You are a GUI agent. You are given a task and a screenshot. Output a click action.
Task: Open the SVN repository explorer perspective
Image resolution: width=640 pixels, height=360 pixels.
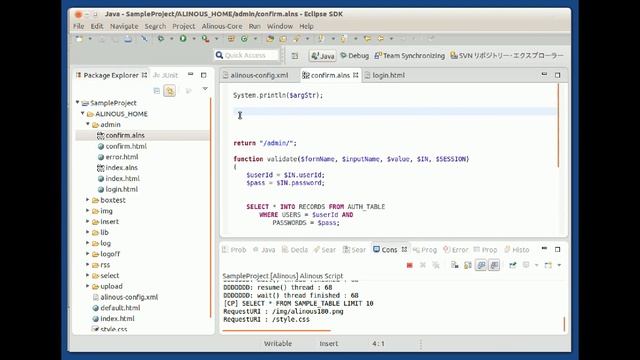(507, 56)
